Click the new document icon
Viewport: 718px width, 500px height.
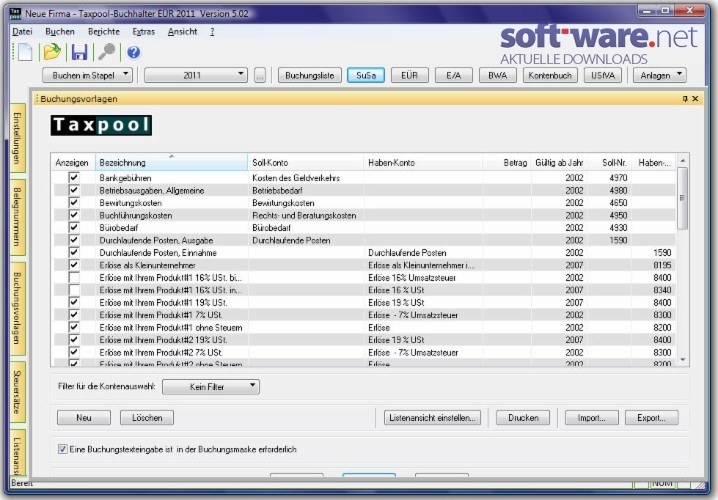pos(25,52)
